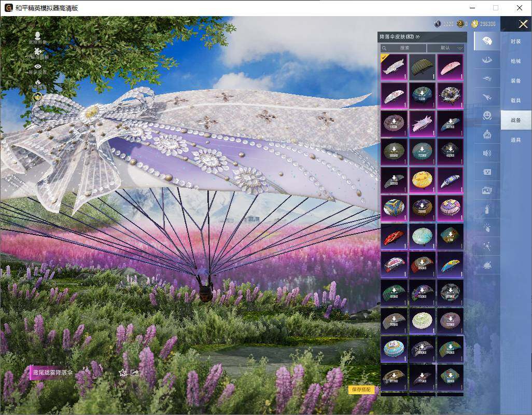Download the blue parachute marked 1.5M
532x415 pixels.
pyautogui.click(x=422, y=95)
